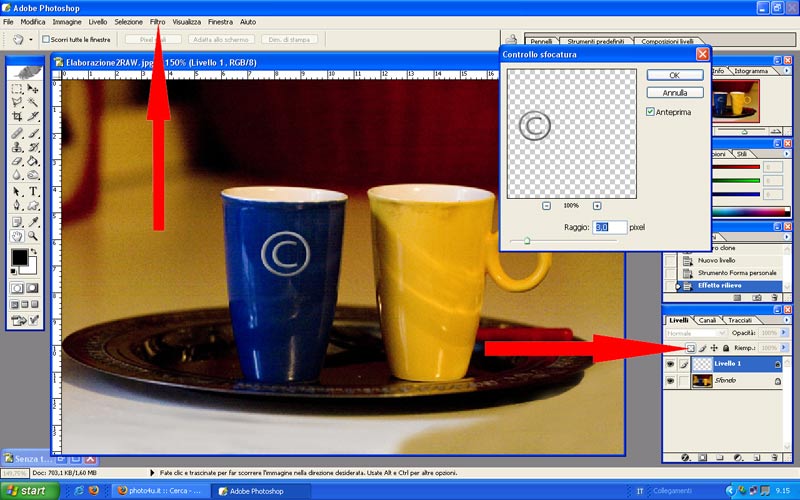Select the Type (T) tool
Image resolution: width=800 pixels, height=500 pixels.
click(x=33, y=191)
